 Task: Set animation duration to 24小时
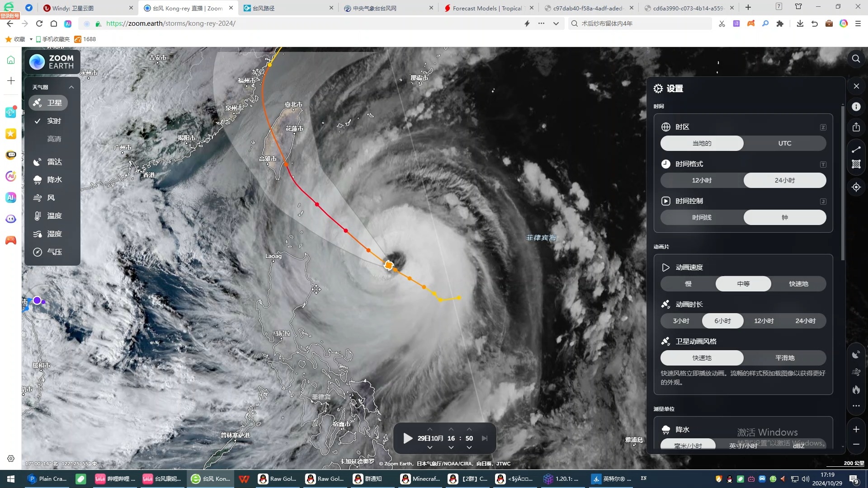(806, 321)
